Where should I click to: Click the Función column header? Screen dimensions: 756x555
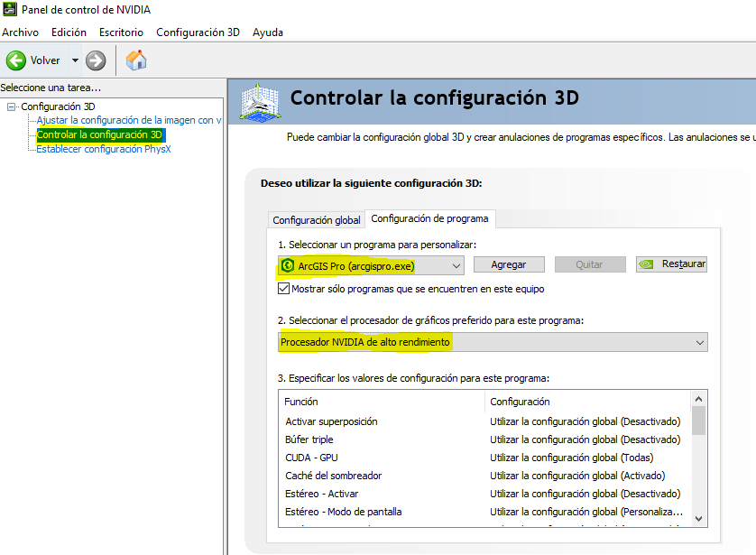coord(382,402)
